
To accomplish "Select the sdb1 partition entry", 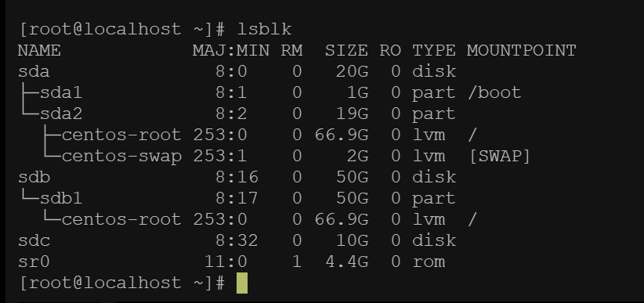I will (61, 199).
